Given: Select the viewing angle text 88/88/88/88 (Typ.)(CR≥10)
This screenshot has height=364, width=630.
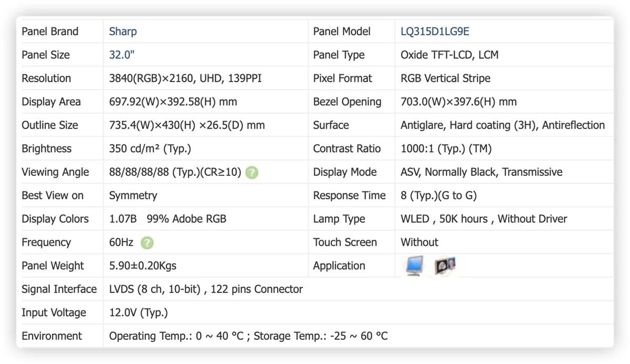Looking at the screenshot, I should (175, 172).
